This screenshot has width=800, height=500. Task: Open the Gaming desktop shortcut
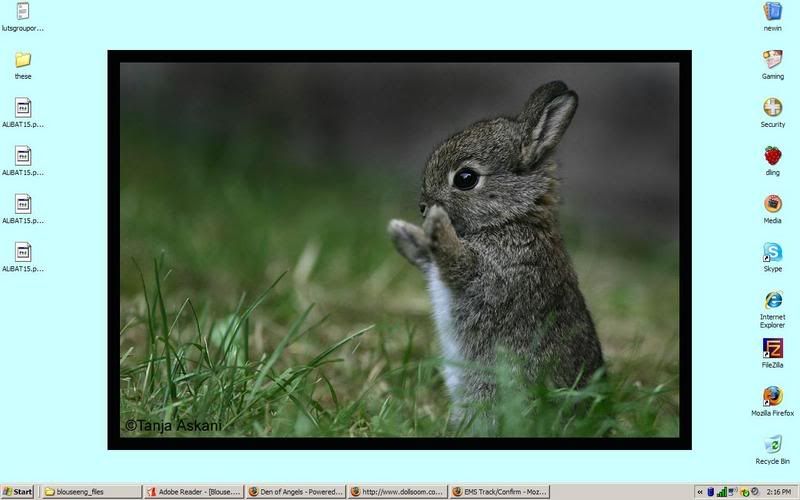(x=772, y=59)
